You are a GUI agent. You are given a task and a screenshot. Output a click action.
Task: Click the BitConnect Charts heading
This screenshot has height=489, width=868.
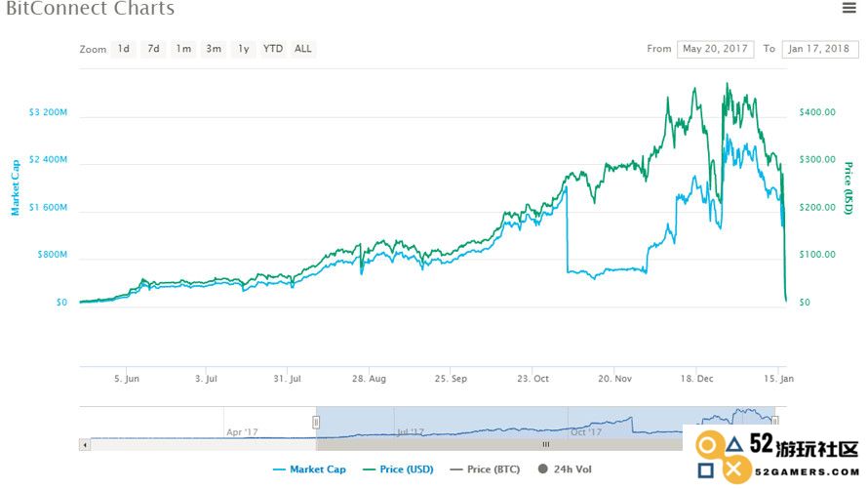[x=91, y=9]
